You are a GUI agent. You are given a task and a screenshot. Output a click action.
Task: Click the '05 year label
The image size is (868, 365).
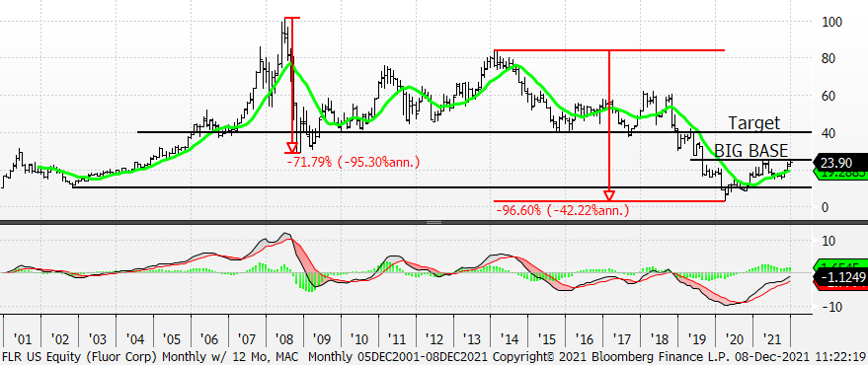pyautogui.click(x=172, y=338)
